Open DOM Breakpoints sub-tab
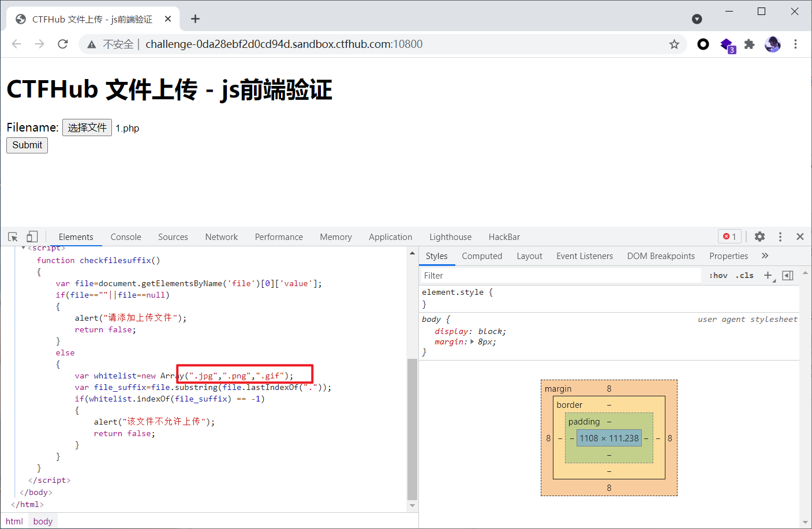Viewport: 812px width, 529px height. coord(661,256)
